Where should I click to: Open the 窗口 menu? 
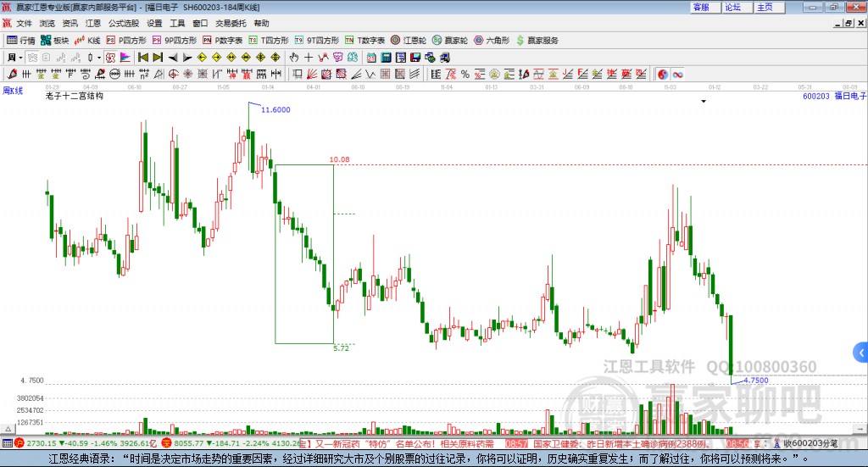pyautogui.click(x=200, y=23)
